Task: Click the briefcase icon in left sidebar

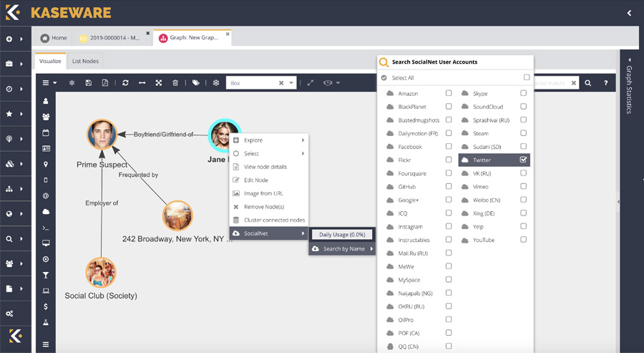Action: coord(9,64)
